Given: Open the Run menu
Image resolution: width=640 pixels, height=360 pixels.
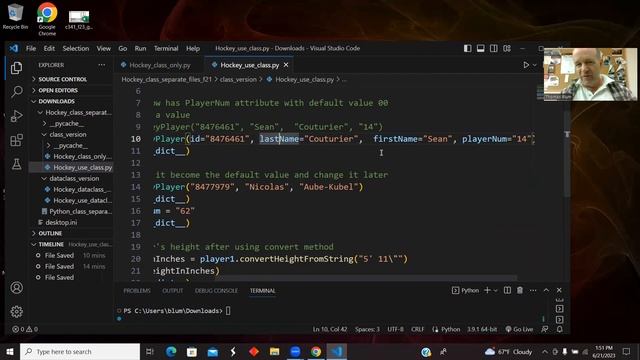Looking at the screenshot, I should (x=140, y=48).
